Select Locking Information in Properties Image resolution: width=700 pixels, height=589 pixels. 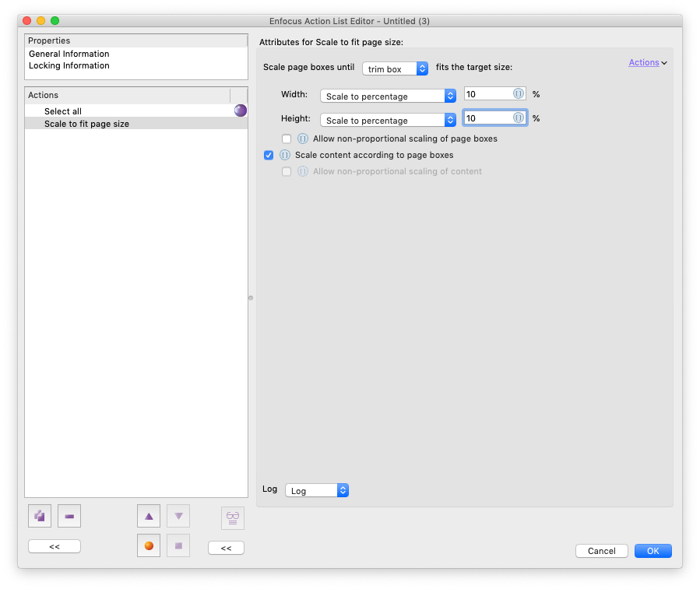click(x=69, y=65)
